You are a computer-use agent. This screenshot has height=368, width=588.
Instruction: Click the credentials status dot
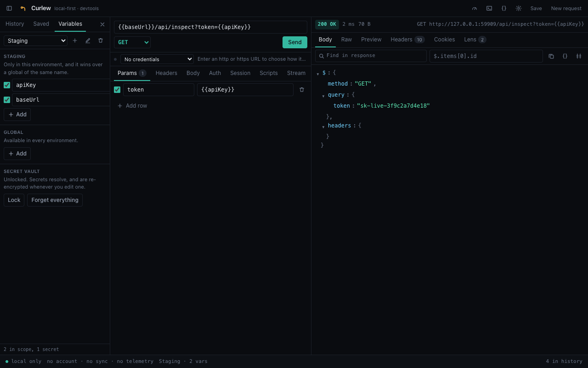115,59
